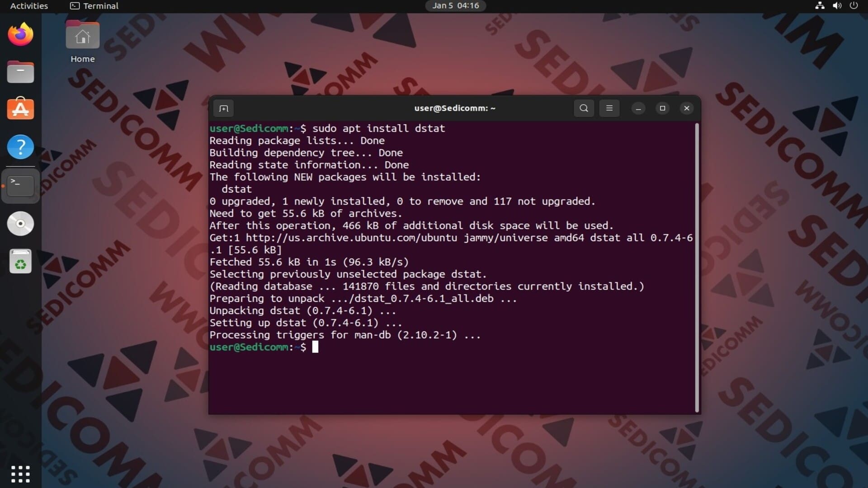The image size is (868, 488).
Task: Open the Help dock icon
Action: (x=20, y=147)
